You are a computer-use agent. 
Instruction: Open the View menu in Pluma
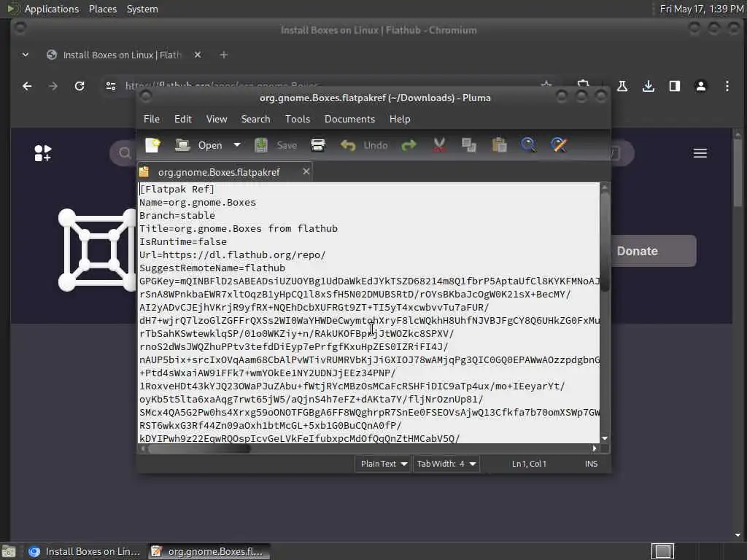tap(216, 119)
